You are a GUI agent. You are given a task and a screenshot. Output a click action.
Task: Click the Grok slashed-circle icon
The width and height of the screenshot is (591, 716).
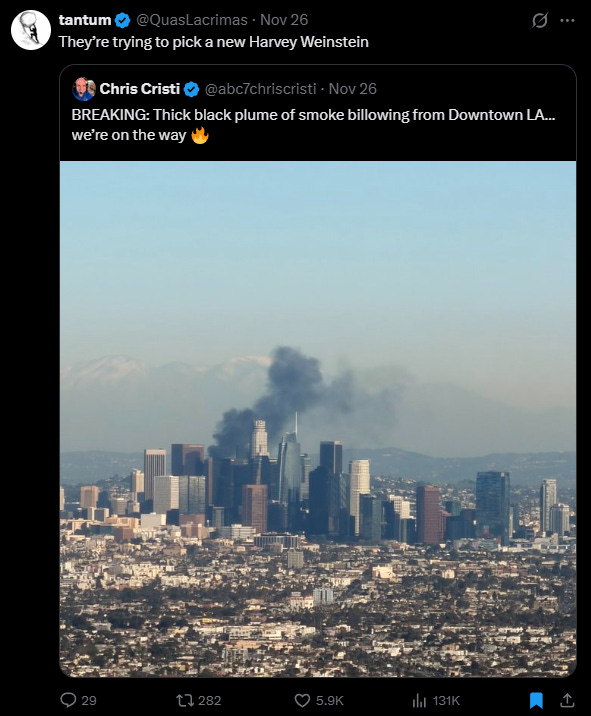[x=539, y=21]
